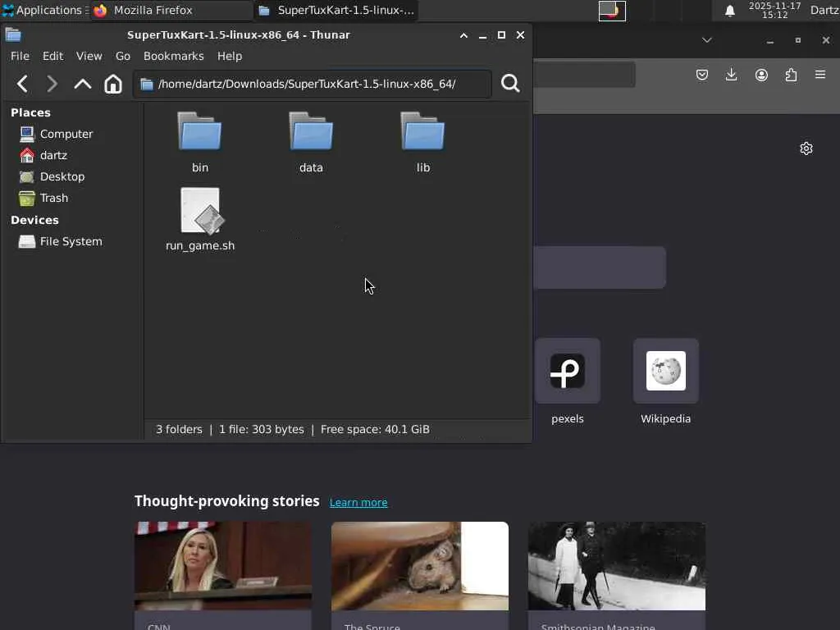Select the data folder
Image resolution: width=840 pixels, height=630 pixels.
[311, 143]
